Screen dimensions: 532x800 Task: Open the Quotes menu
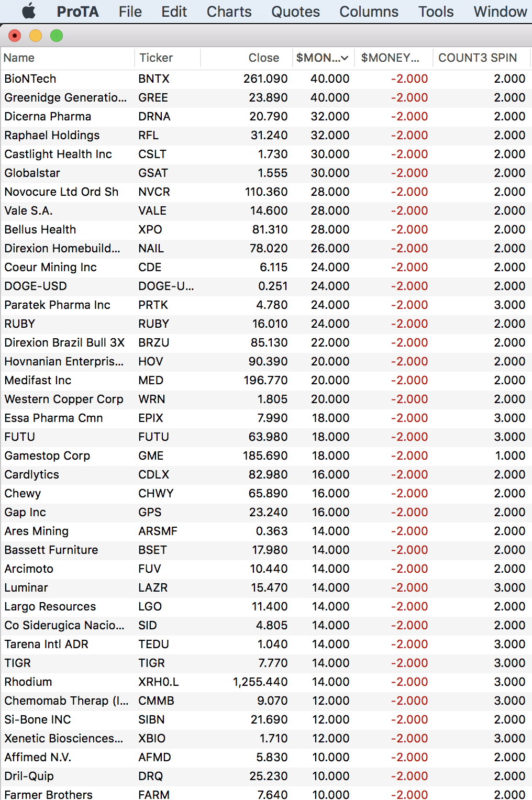[x=295, y=12]
